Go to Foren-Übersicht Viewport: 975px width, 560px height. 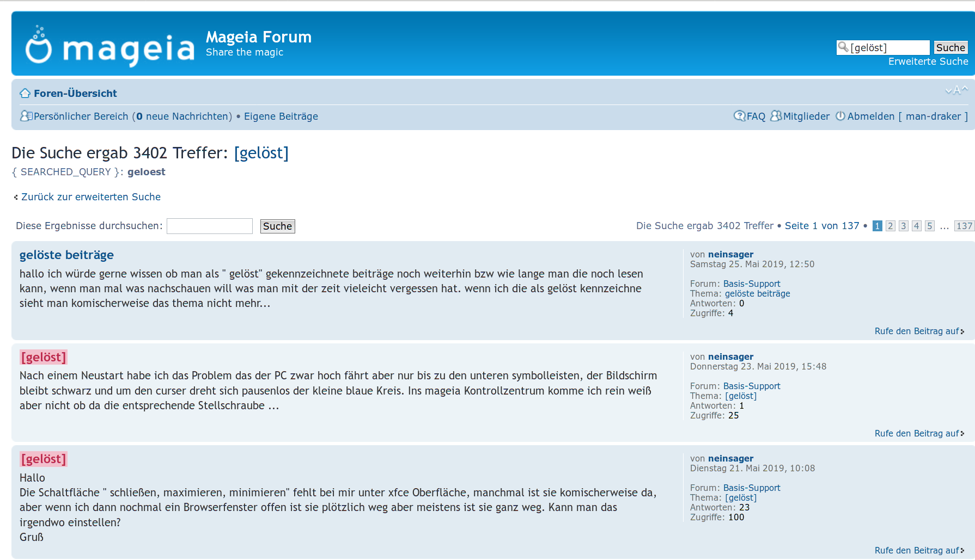[75, 93]
